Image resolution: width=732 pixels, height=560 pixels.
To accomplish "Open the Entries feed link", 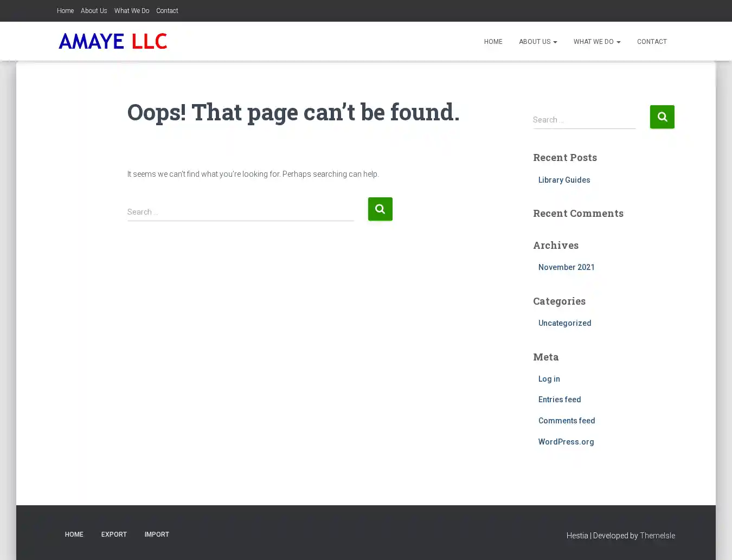I will (559, 400).
